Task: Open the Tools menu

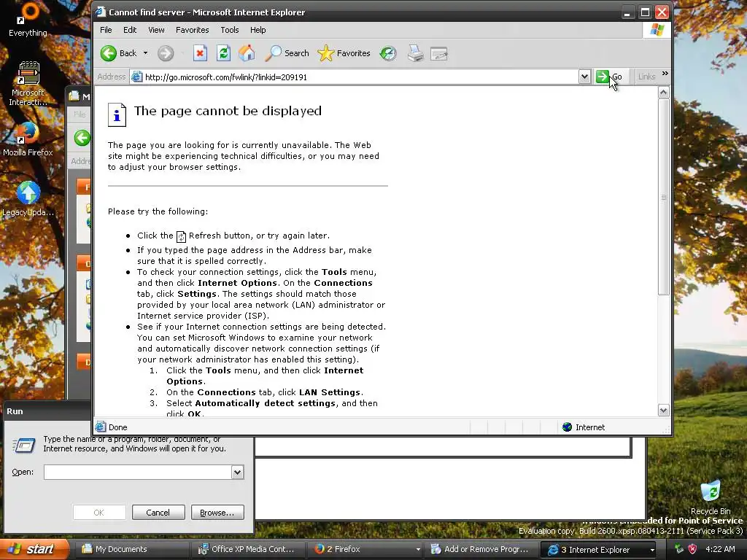Action: 230,30
